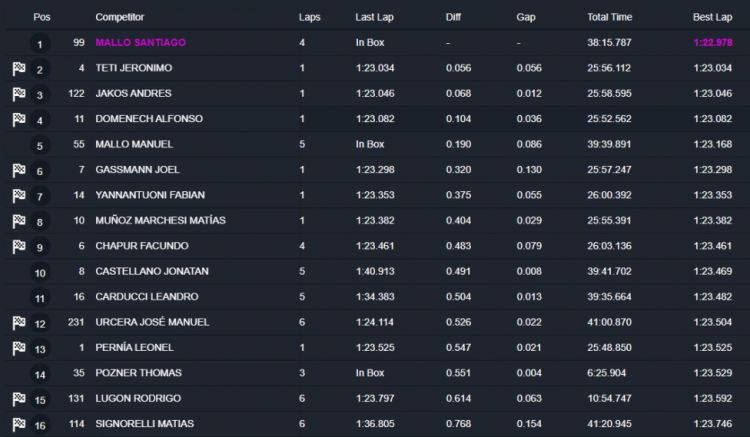The width and height of the screenshot is (750, 437).
Task: Sort by the Pos column header
Action: tap(41, 17)
